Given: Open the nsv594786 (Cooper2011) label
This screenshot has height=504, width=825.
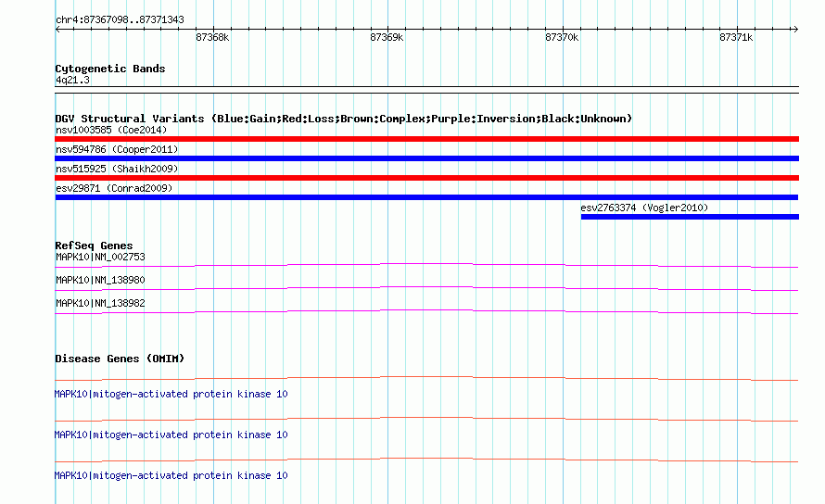Looking at the screenshot, I should coord(117,149).
